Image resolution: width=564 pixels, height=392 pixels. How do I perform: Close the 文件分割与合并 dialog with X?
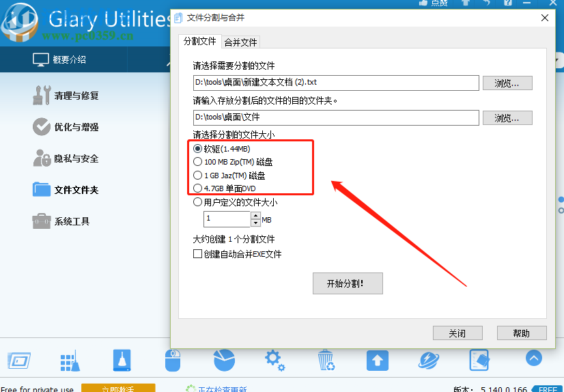(x=545, y=18)
